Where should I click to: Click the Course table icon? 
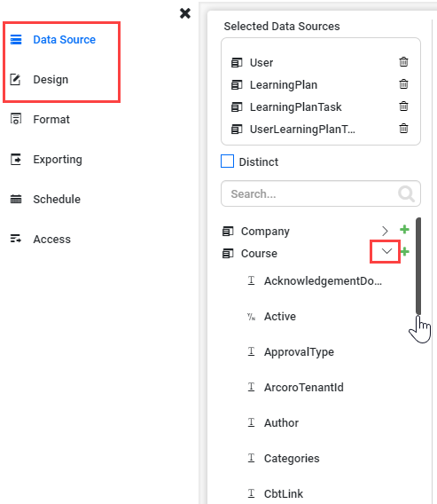point(228,254)
